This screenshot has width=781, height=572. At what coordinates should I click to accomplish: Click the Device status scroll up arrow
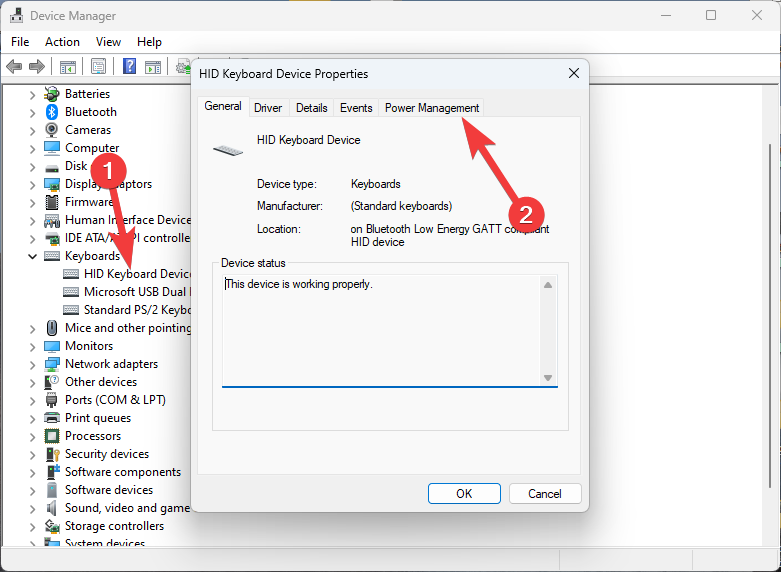(548, 286)
